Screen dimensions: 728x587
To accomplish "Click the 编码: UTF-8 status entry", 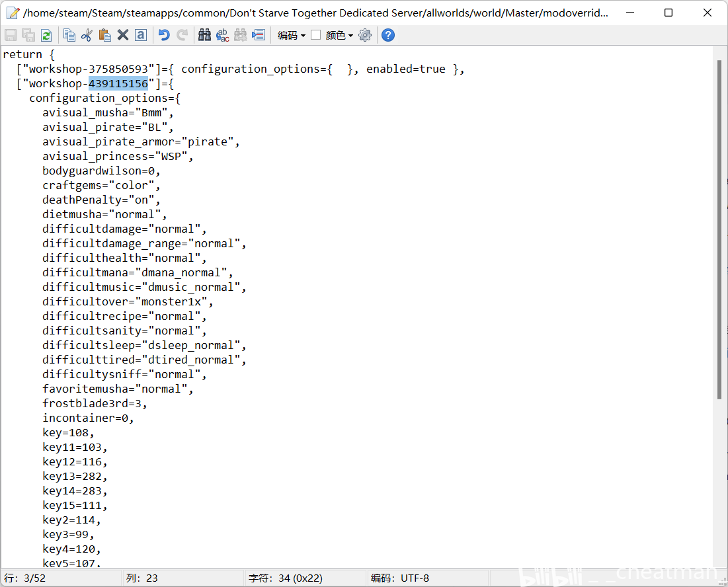I will [x=400, y=578].
